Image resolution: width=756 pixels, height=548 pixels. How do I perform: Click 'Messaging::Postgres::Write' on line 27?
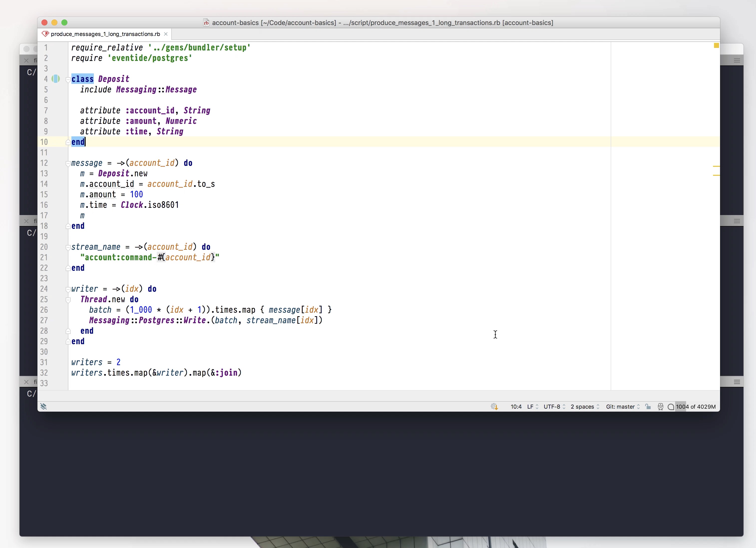(x=147, y=320)
